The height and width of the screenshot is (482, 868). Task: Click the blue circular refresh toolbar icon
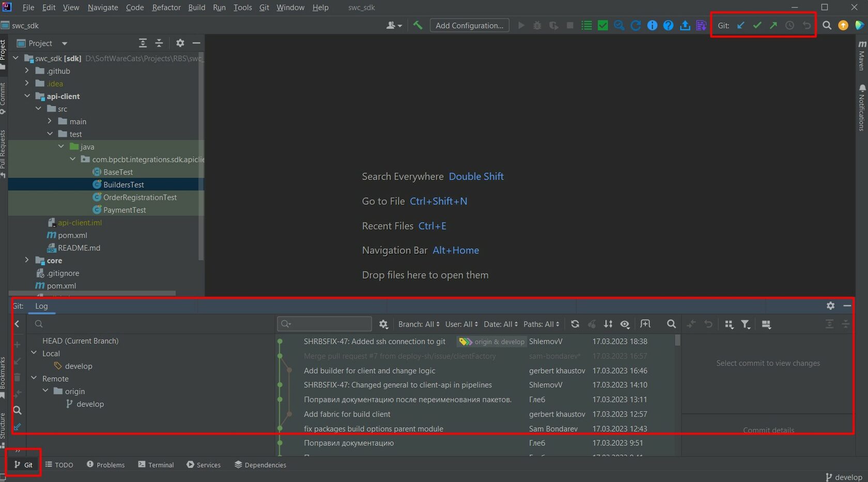(636, 25)
